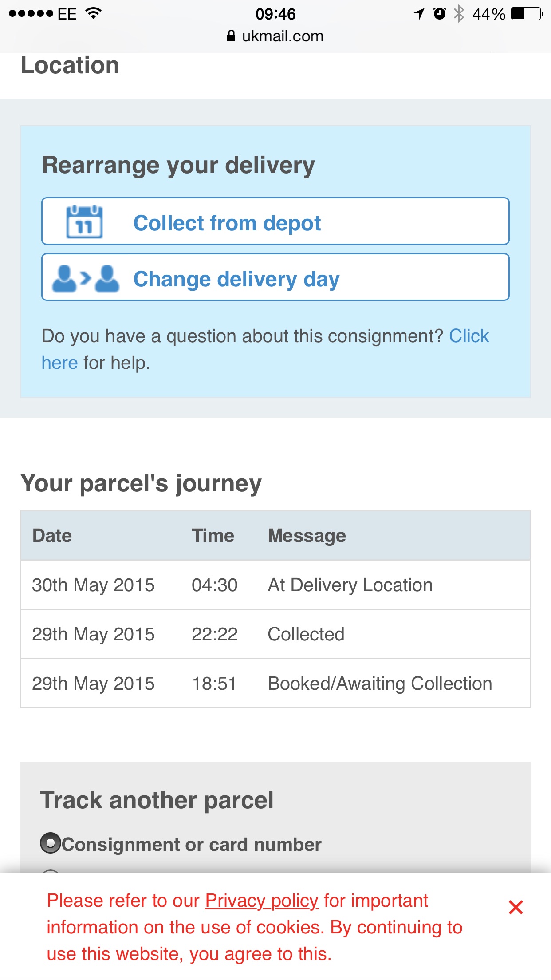Screen dimensions: 551x980
Task: Select Consignment or card number radio option
Action: (51, 843)
